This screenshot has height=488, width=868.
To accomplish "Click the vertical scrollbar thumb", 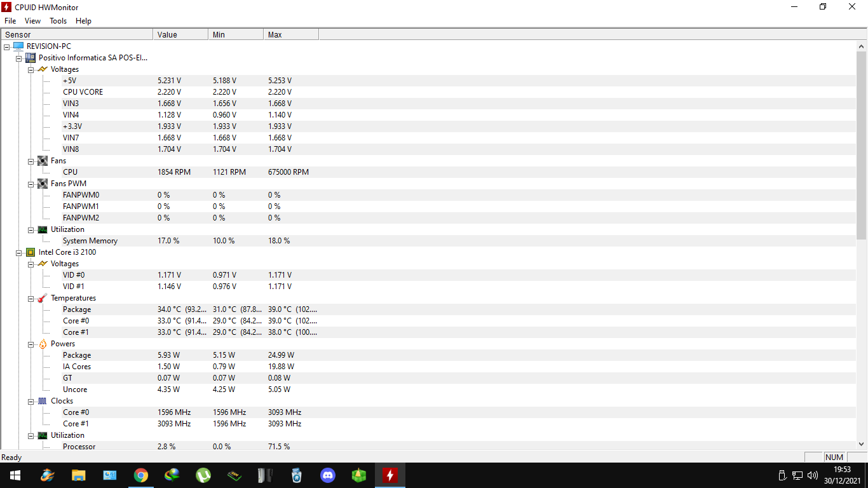I will coord(862,146).
